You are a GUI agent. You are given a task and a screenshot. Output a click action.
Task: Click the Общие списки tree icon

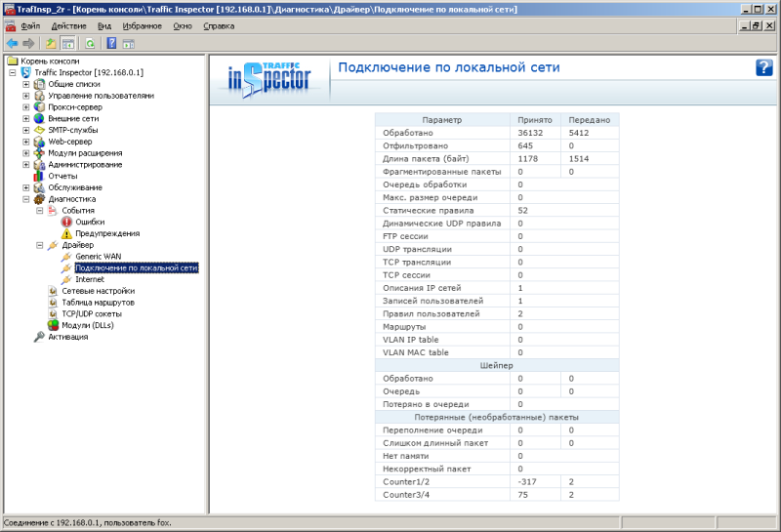coord(39,84)
